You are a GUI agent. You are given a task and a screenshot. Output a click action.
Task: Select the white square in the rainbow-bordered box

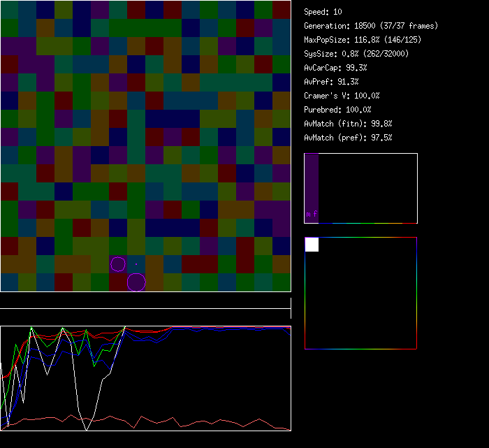312,245
